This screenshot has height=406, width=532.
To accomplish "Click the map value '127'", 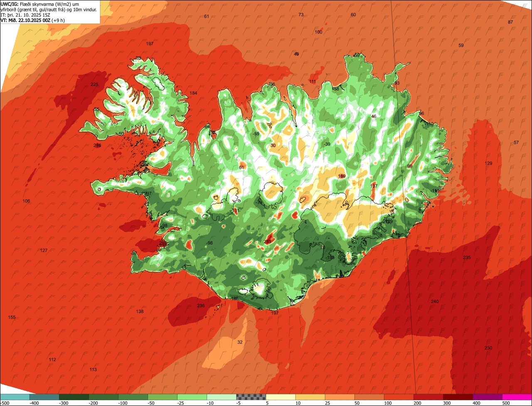I will (44, 250).
